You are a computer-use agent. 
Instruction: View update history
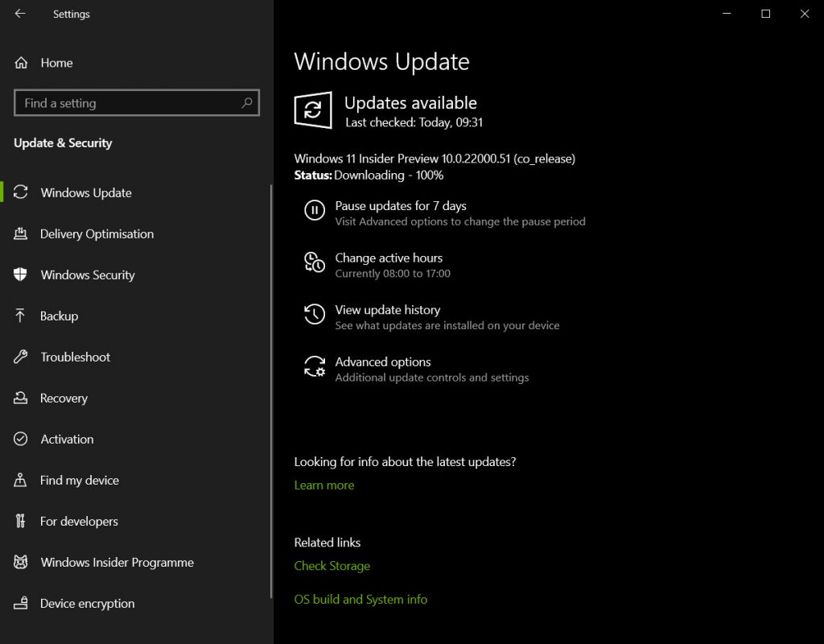point(387,310)
